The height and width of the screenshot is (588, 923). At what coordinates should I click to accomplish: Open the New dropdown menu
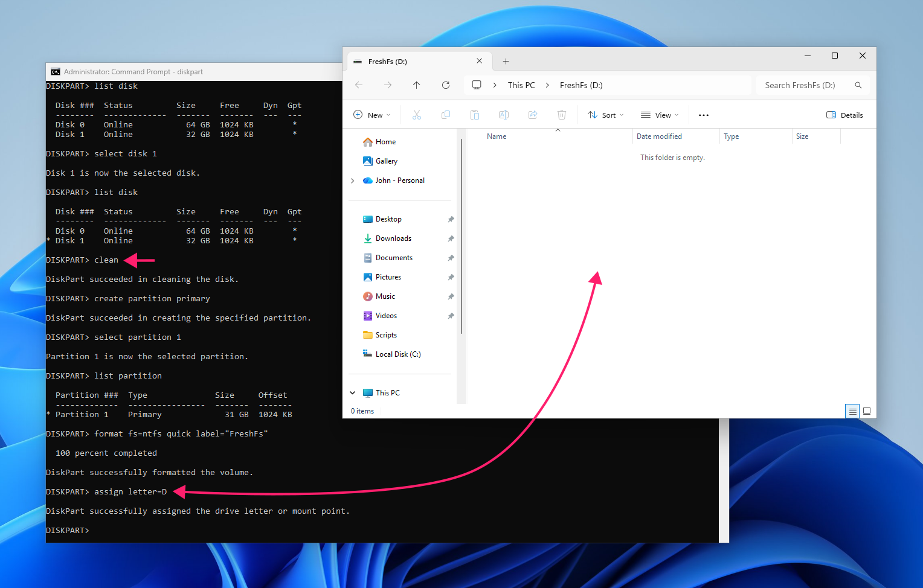click(x=372, y=115)
